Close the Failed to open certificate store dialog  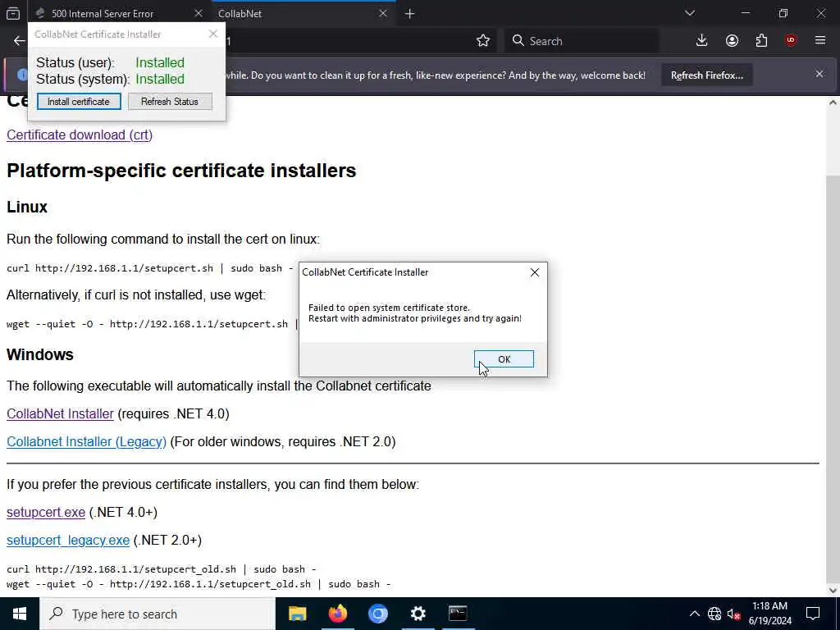click(534, 272)
